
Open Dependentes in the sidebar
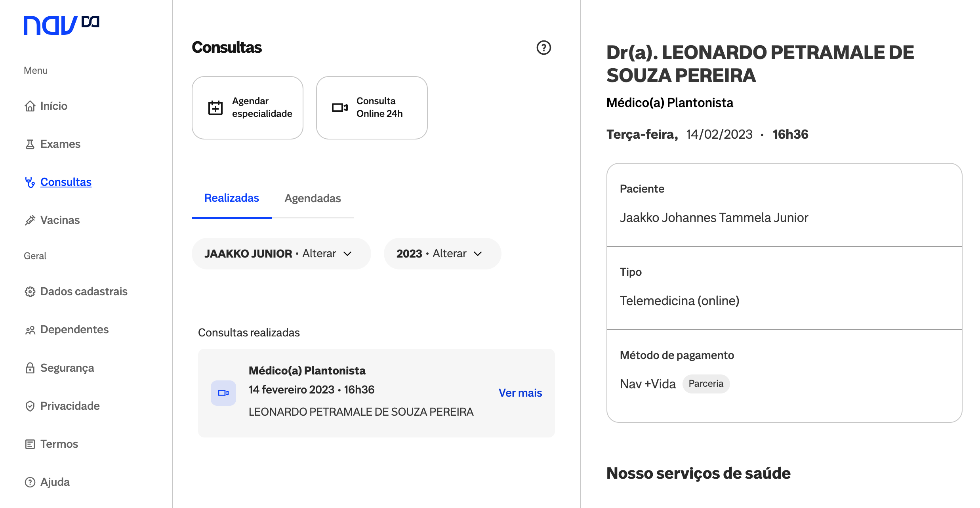tap(74, 330)
